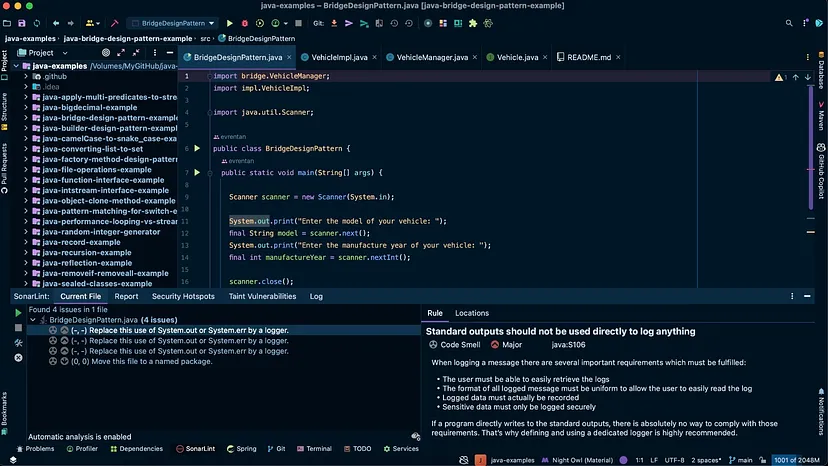
Task: Switch to VehicleManager.java editor tab
Action: click(x=432, y=57)
